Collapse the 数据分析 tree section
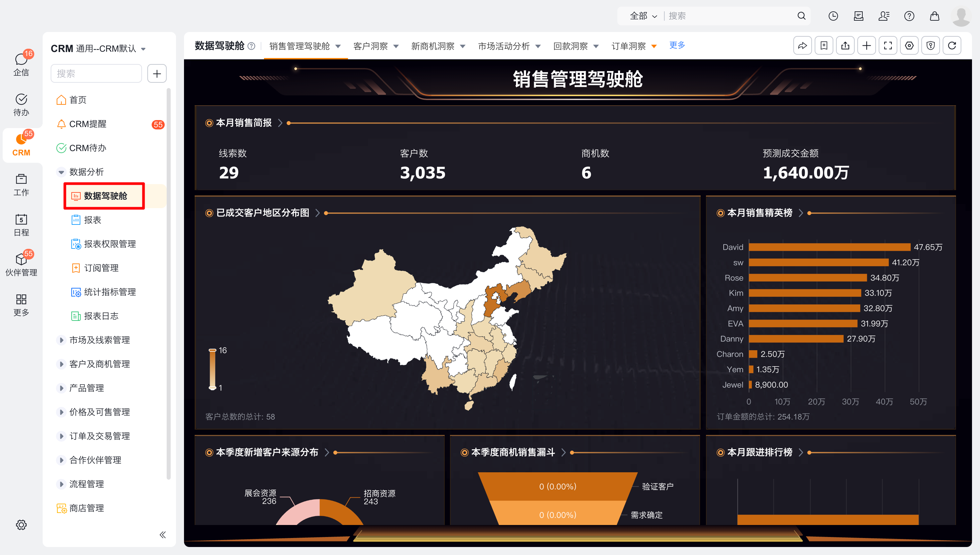 point(61,172)
